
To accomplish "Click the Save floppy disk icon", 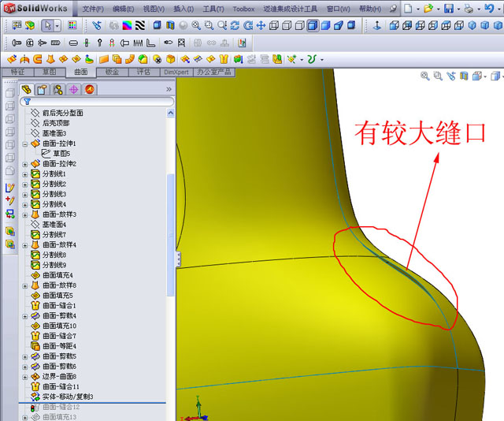I will [449, 9].
